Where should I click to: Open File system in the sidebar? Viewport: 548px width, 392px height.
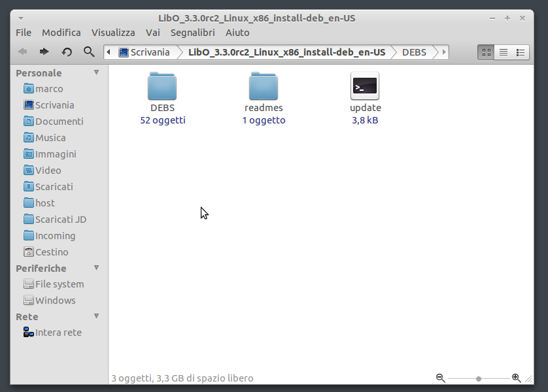point(54,284)
